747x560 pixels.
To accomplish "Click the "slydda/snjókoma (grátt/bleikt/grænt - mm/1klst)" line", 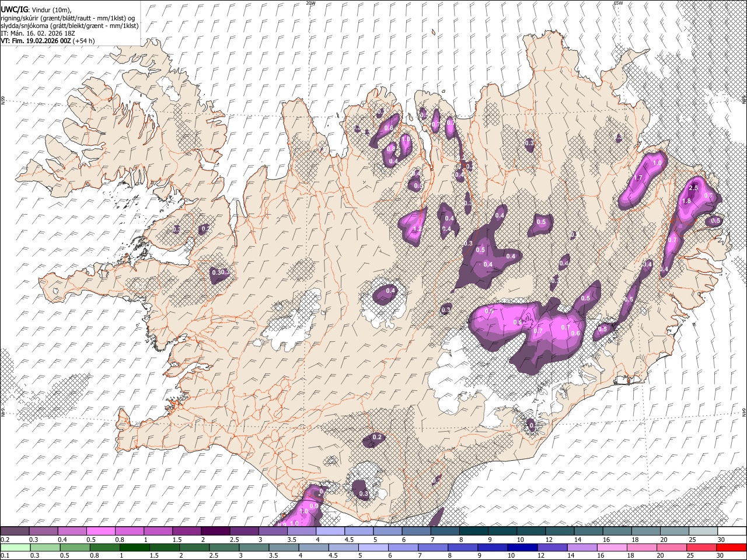I will click(x=69, y=26).
